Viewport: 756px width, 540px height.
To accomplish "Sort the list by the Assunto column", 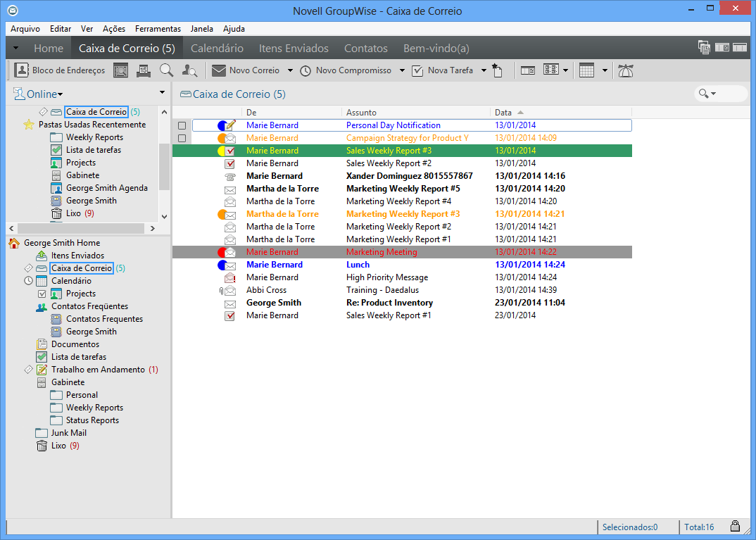I will (x=415, y=113).
